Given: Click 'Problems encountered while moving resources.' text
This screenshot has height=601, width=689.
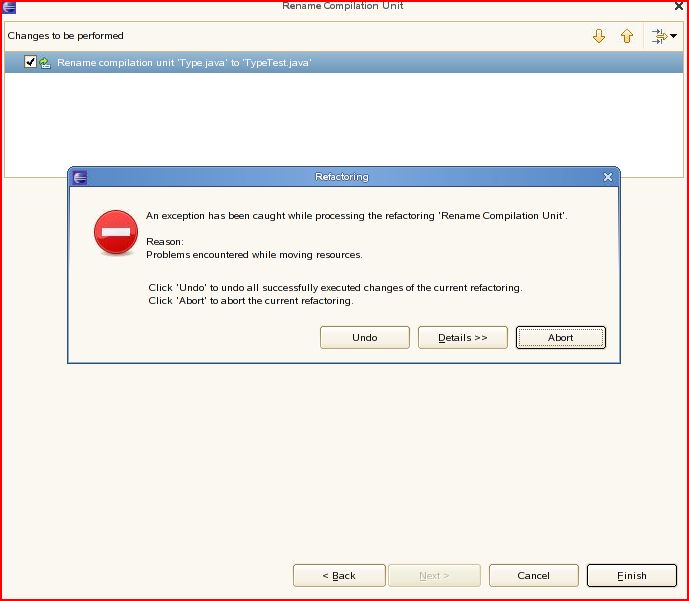Looking at the screenshot, I should (254, 255).
